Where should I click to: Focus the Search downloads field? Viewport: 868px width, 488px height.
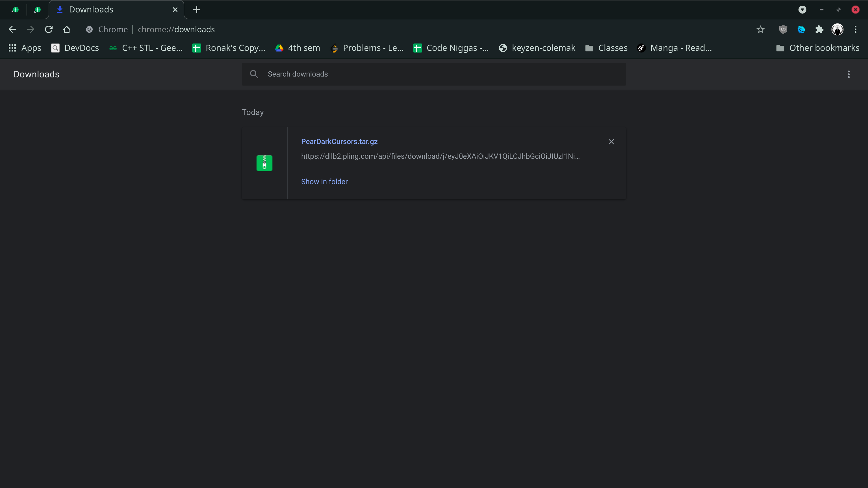click(434, 74)
